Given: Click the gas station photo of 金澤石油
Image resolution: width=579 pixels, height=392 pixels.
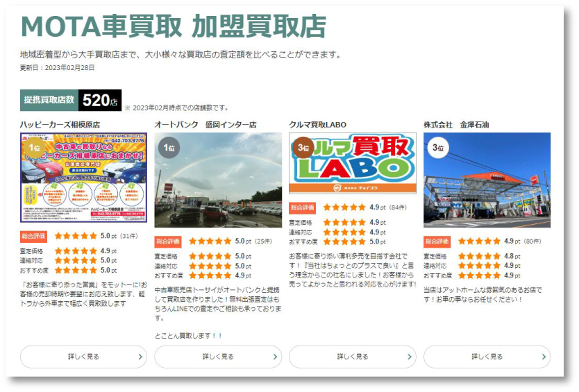Looking at the screenshot, I should [487, 180].
